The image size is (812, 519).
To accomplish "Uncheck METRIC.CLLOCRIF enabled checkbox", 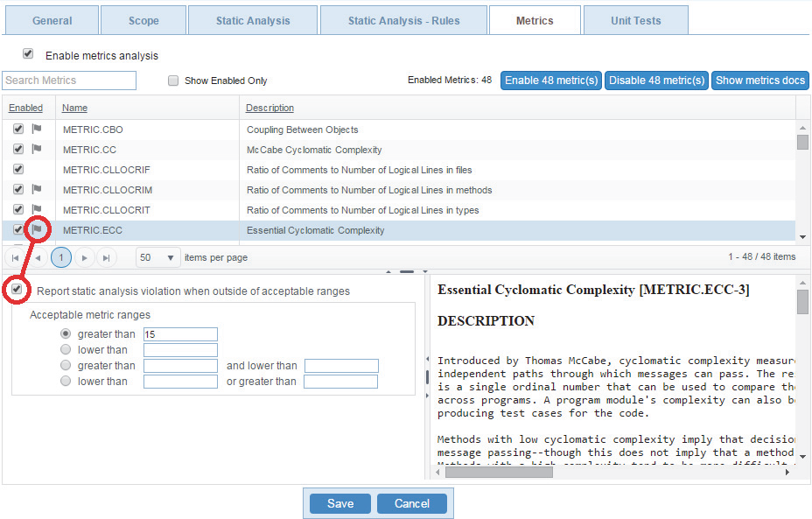I will (18, 169).
